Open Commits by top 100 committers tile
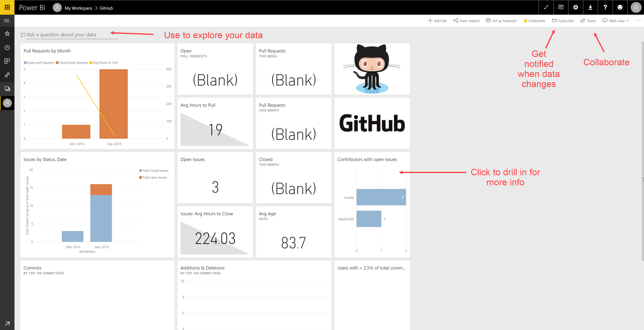 click(97, 295)
